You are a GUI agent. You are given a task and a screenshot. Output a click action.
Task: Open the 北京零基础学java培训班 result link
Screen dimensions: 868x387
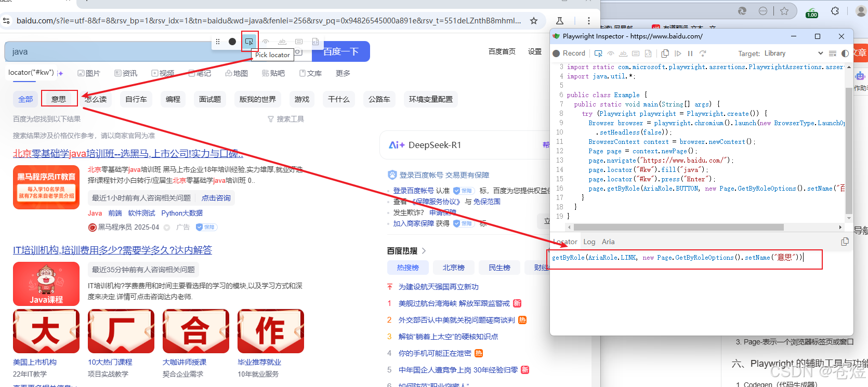tap(128, 154)
